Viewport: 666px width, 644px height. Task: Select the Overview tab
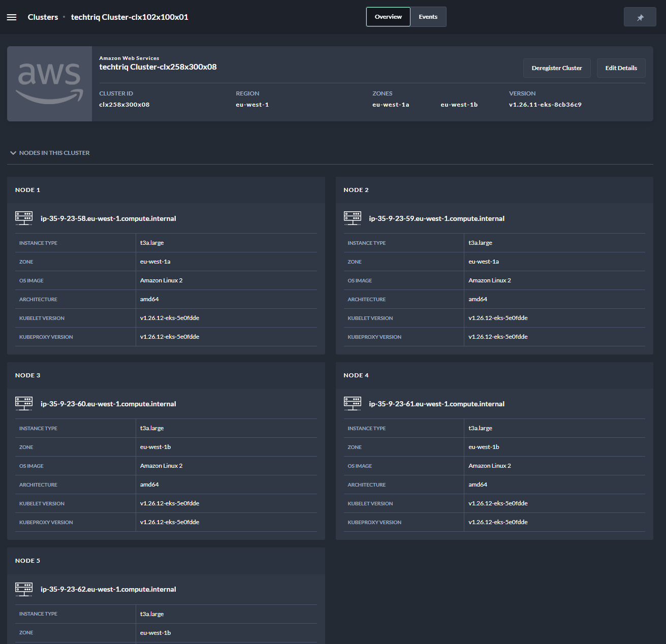click(388, 17)
